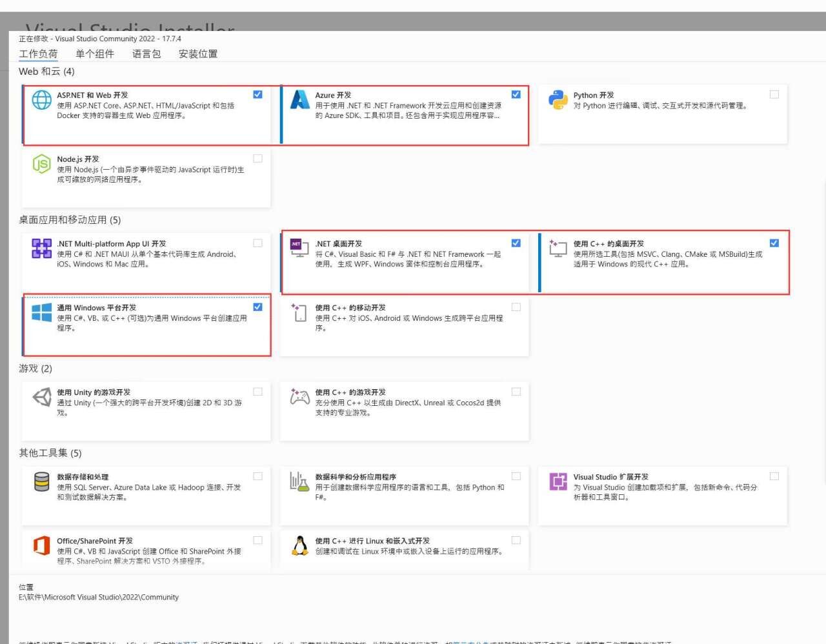Click the '桌面应用和移动应用 (5)' section heading
This screenshot has width=826, height=644.
[x=70, y=219]
